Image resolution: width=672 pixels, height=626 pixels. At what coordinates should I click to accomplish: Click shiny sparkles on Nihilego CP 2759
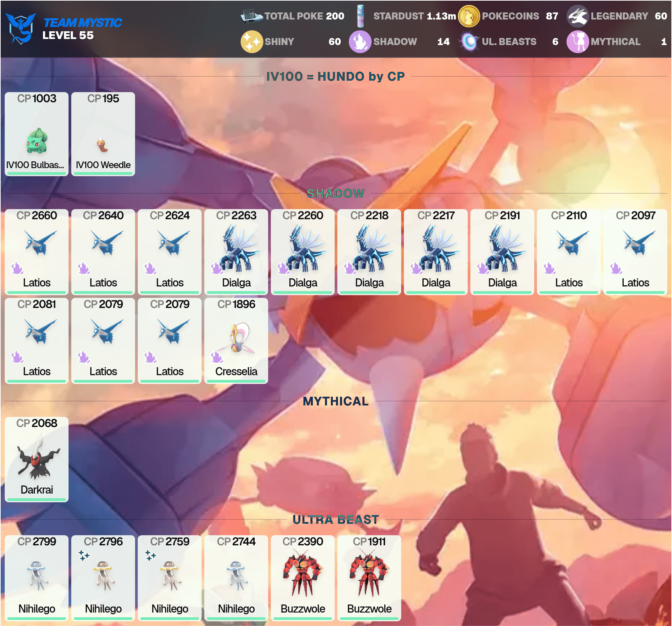[x=151, y=555]
